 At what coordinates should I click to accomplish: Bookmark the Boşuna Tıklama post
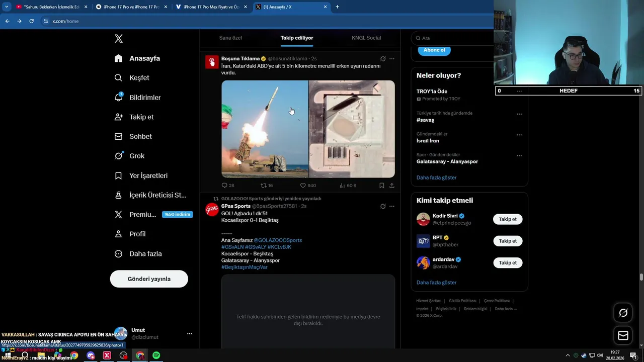382,186
